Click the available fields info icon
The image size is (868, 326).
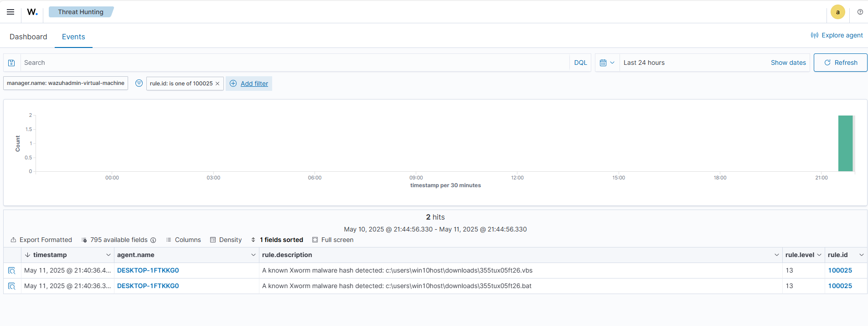[x=153, y=240]
